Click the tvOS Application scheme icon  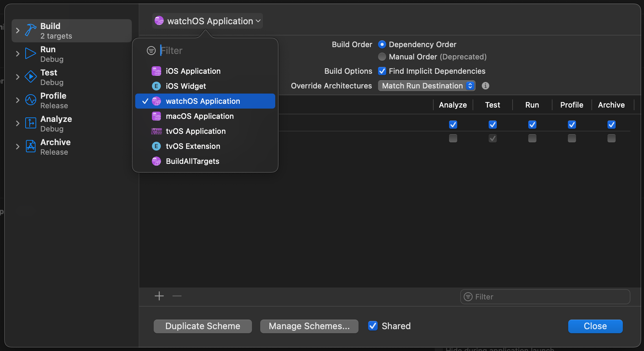tap(156, 131)
